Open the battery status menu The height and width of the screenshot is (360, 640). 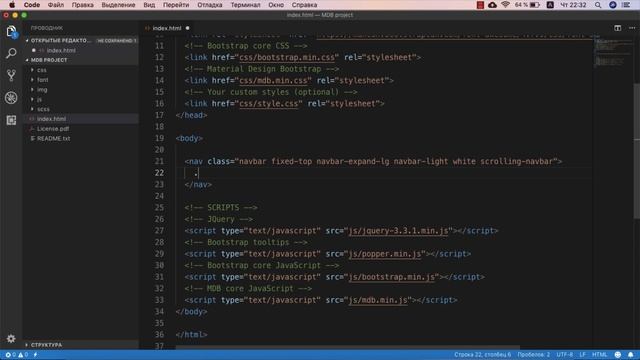click(x=527, y=5)
